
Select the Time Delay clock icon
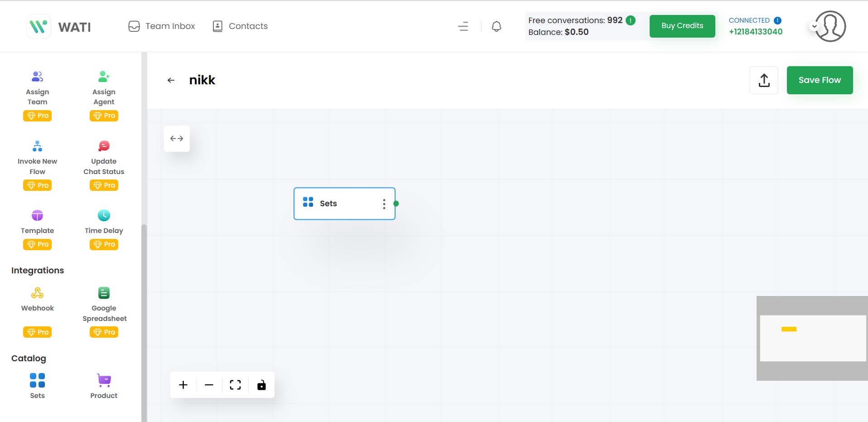click(104, 215)
